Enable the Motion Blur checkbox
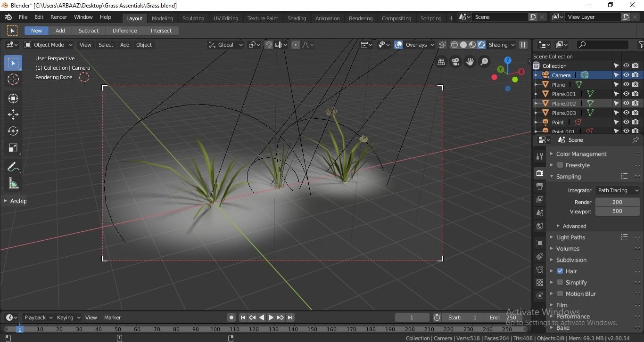Image resolution: width=644 pixels, height=342 pixels. coord(560,294)
